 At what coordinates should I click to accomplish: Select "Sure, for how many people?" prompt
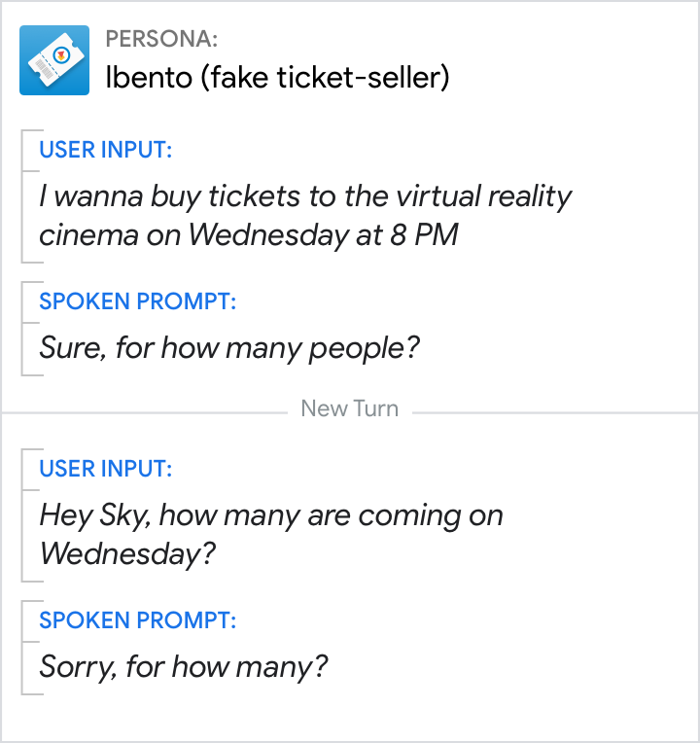[229, 347]
